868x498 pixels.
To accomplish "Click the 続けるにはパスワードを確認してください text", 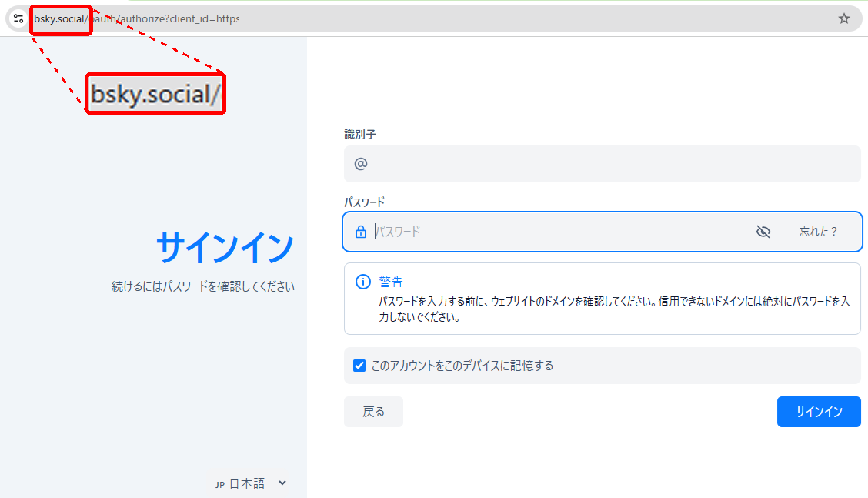I will coord(202,286).
